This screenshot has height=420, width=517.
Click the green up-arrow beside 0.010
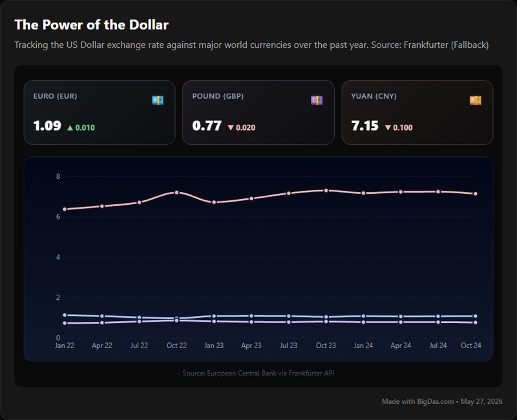pos(70,128)
